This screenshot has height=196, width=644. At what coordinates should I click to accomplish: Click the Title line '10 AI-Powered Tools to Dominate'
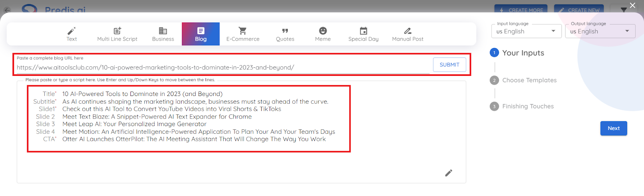142,94
